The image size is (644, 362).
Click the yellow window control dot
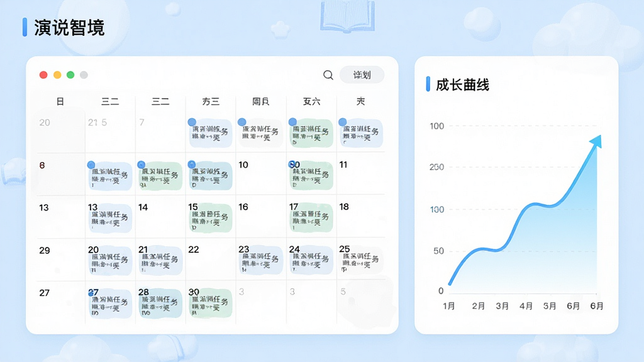(x=57, y=75)
